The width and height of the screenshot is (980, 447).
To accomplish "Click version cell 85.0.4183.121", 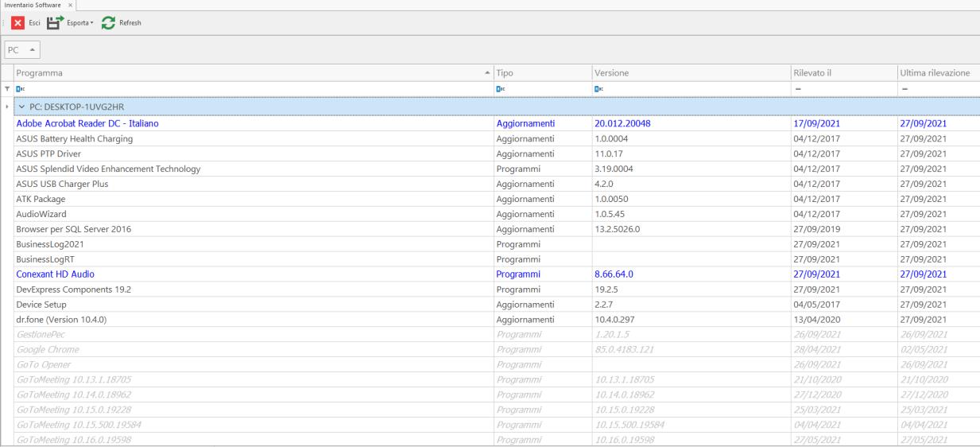I will pyautogui.click(x=691, y=350).
